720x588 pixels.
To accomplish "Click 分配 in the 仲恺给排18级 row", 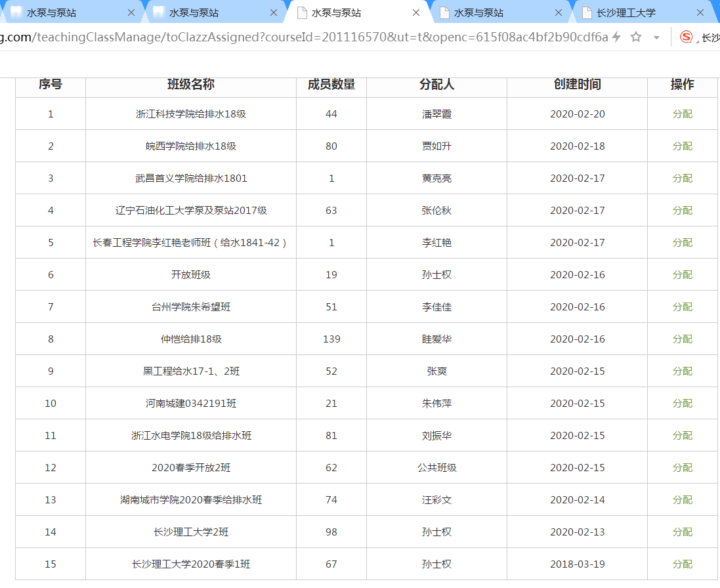I will point(682,339).
